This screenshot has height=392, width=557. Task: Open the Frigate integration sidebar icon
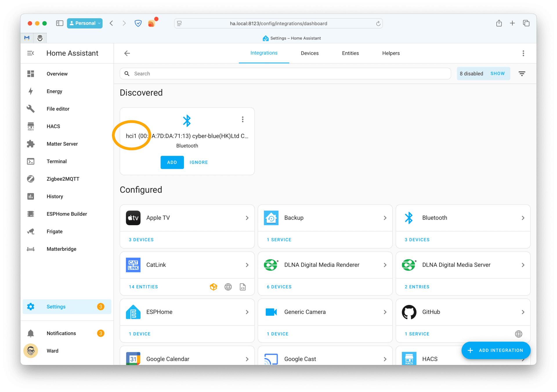pos(31,231)
